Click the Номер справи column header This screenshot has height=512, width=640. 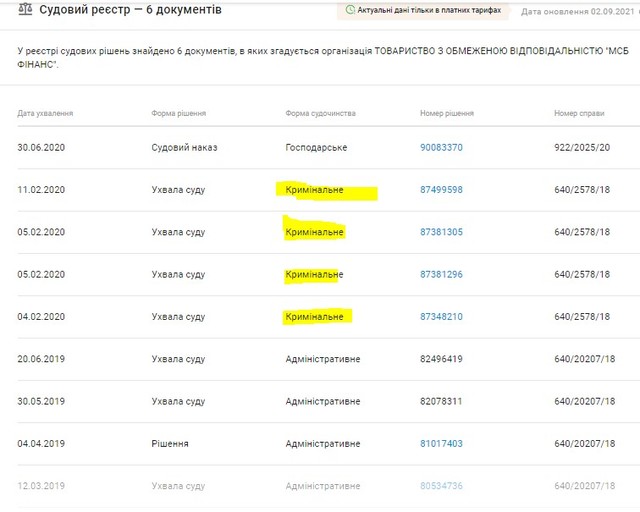pyautogui.click(x=580, y=113)
